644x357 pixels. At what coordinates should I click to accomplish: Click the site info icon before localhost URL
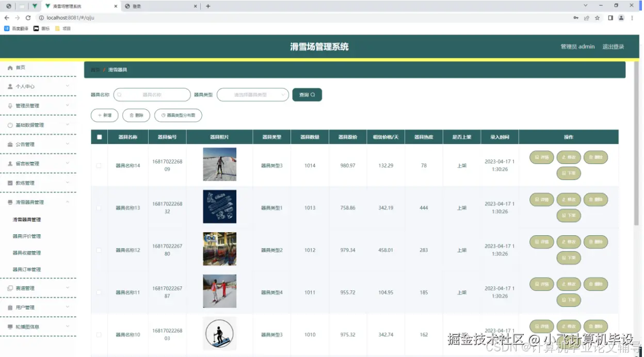[x=41, y=18]
